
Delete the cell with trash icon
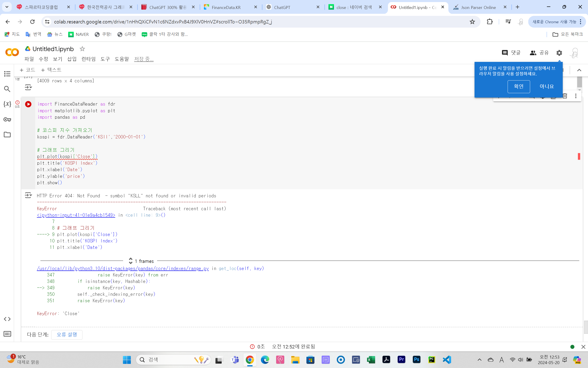565,96
